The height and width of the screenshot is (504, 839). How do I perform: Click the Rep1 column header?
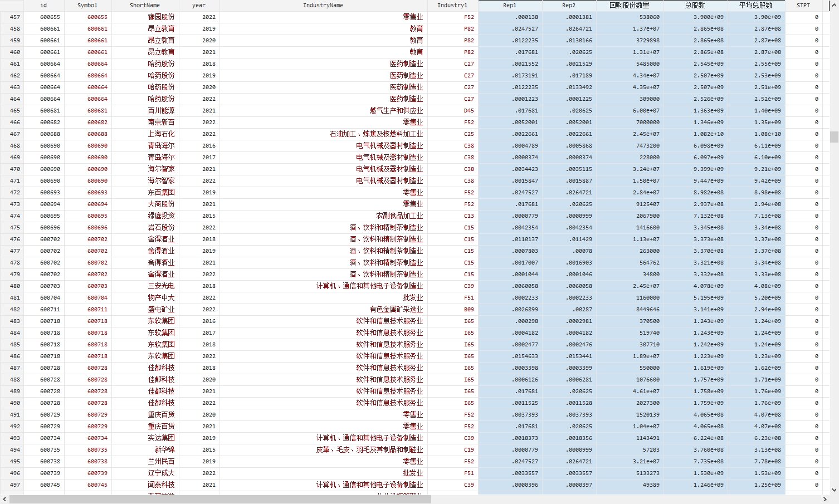click(510, 5)
